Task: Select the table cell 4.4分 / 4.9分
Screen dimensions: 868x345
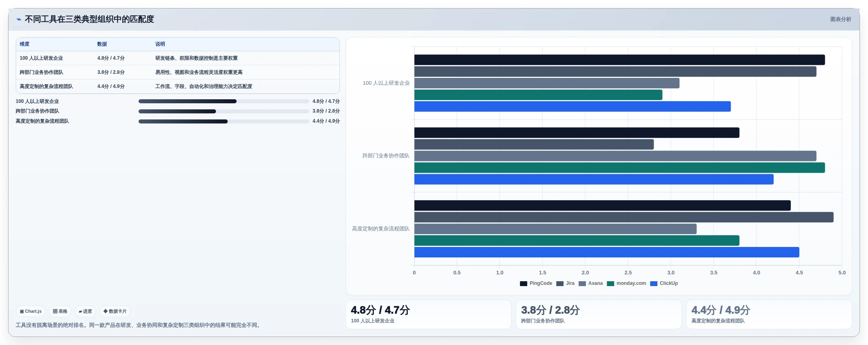Action: point(111,86)
